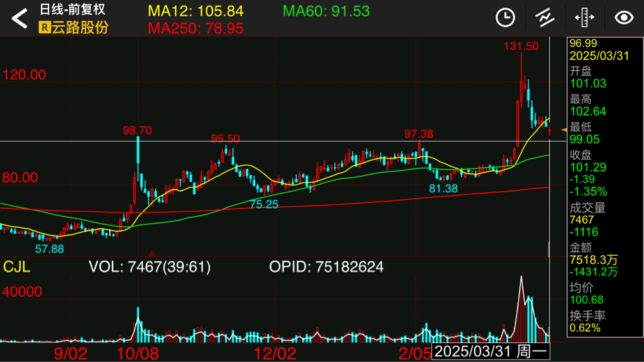Toggle the MA60 moving average line label
The image size is (644, 362).
click(326, 11)
